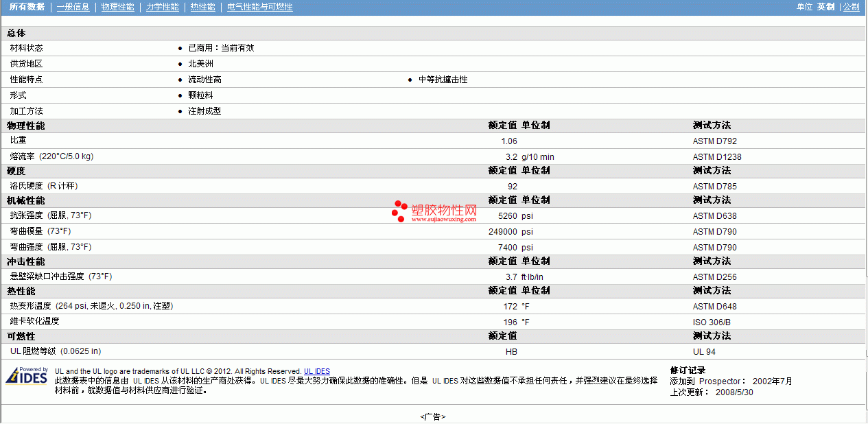This screenshot has width=868, height=424.
Task: Select 英制 units
Action: pyautogui.click(x=825, y=7)
